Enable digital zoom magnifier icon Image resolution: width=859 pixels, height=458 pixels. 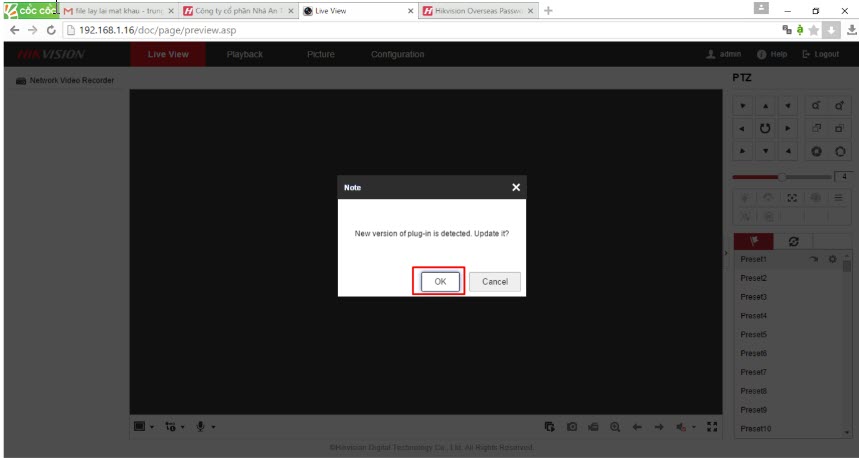click(615, 427)
